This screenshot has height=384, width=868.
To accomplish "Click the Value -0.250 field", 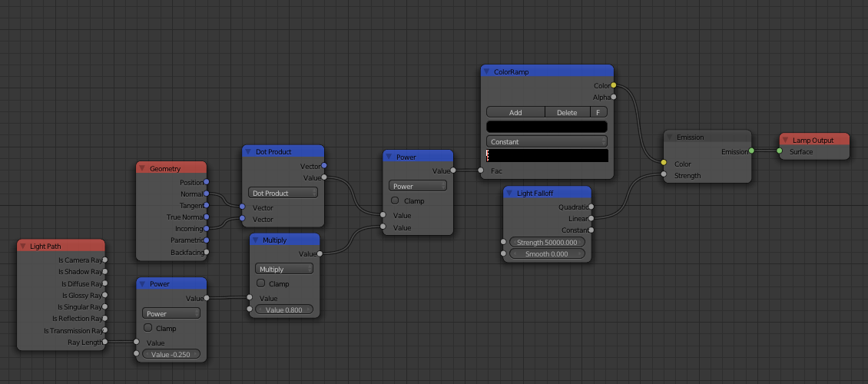I will pos(171,354).
